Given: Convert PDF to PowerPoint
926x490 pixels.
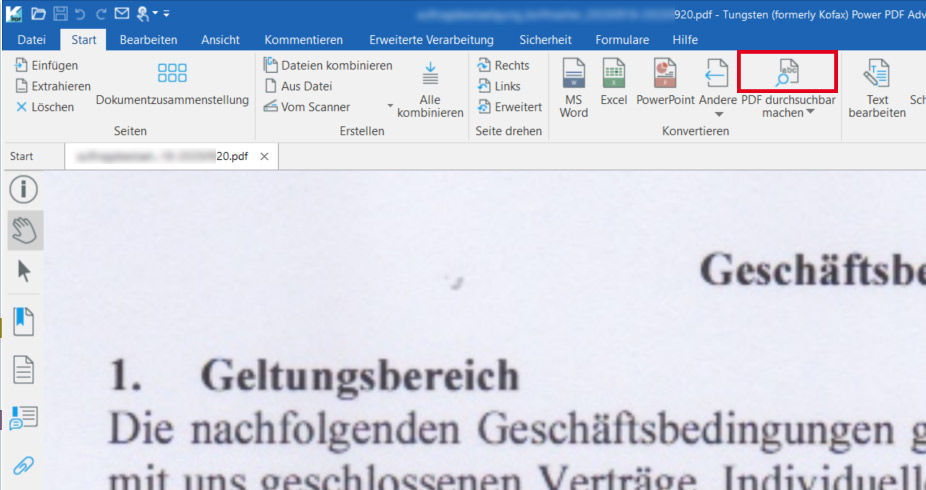Looking at the screenshot, I should 666,82.
